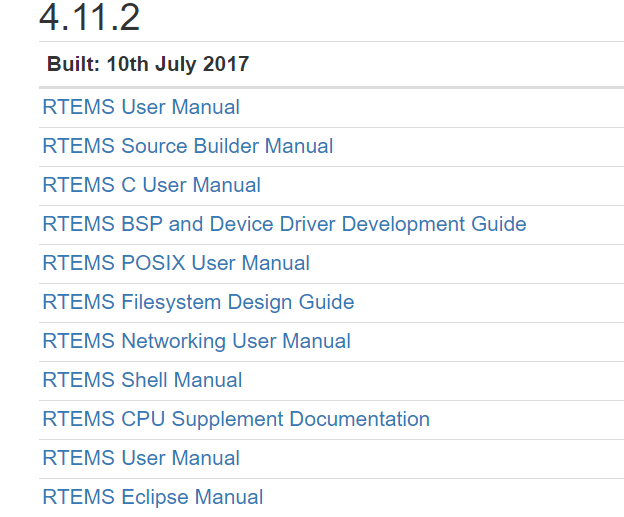The image size is (624, 517).
Task: Click the 4.11.2 version heading
Action: click(x=90, y=17)
